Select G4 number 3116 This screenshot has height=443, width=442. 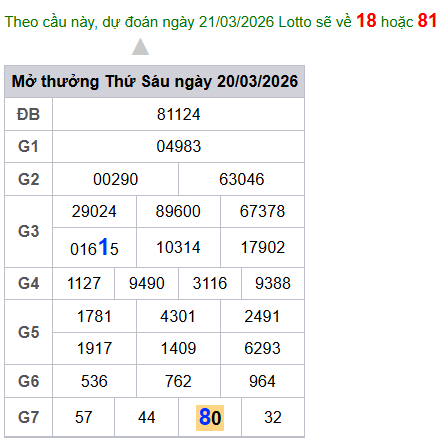point(210,283)
